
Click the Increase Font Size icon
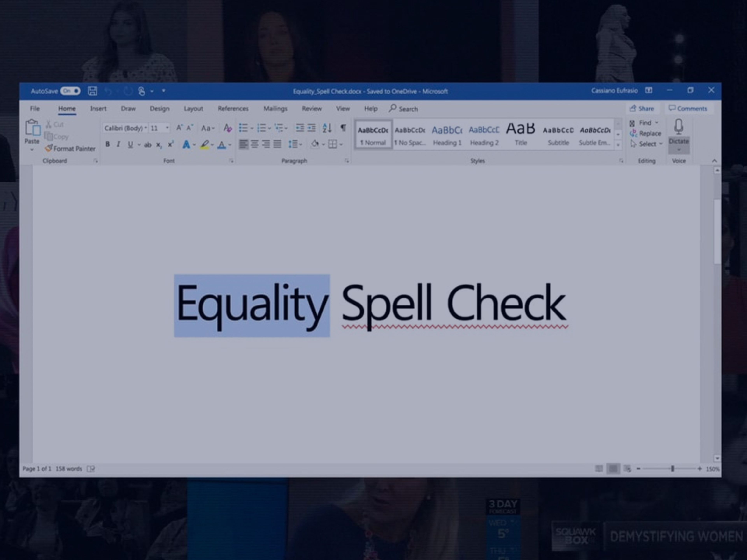coord(179,128)
